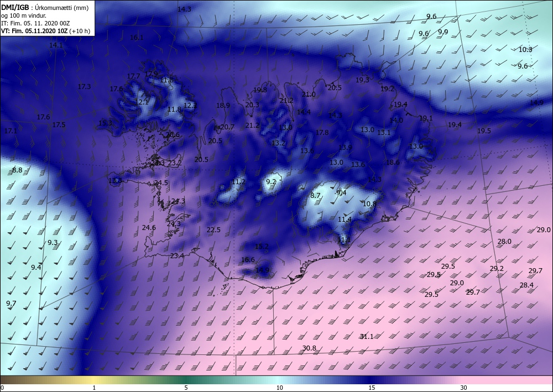
Task: Click the 18.6 value label
Action: 393,162
